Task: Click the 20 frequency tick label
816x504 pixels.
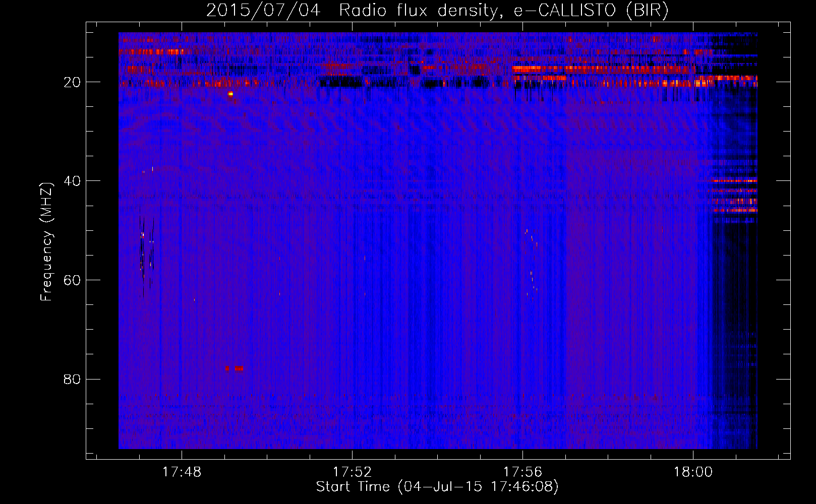Action: click(73, 82)
